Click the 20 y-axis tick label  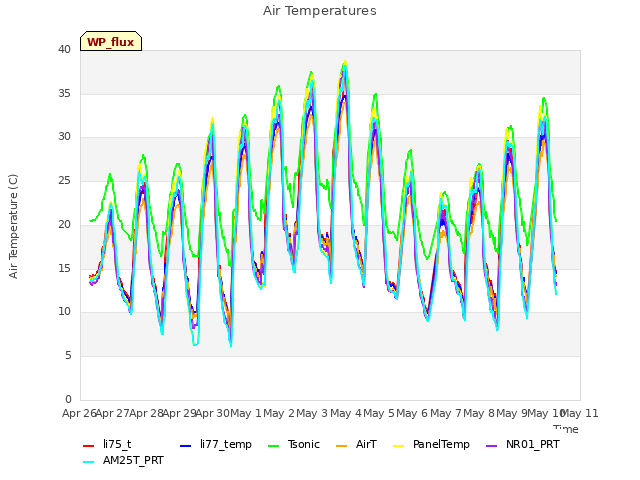(64, 224)
